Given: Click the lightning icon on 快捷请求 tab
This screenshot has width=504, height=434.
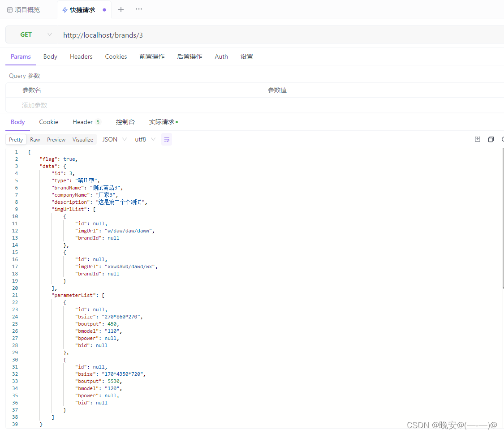Looking at the screenshot, I should click(65, 10).
